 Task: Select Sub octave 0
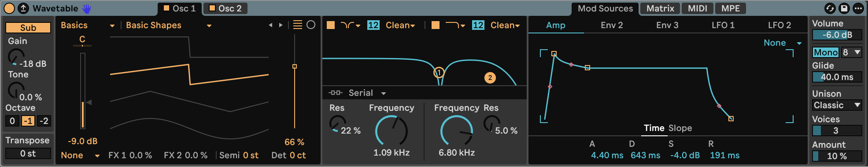coord(12,121)
